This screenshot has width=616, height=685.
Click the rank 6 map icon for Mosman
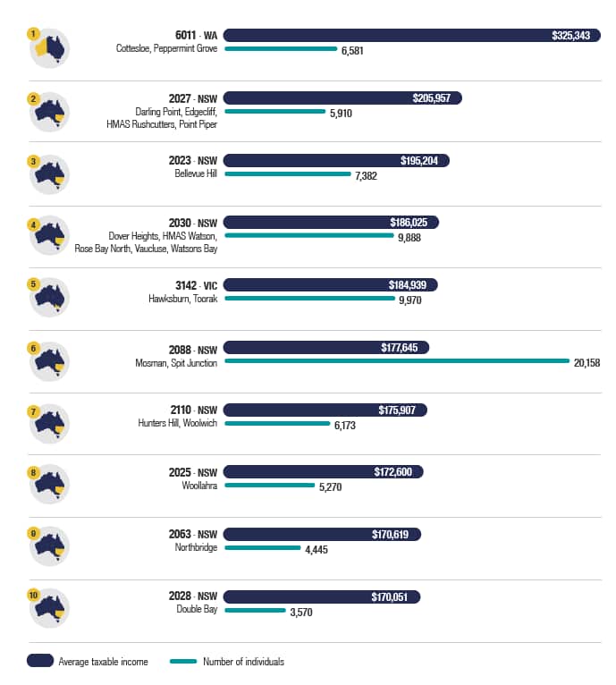point(49,360)
